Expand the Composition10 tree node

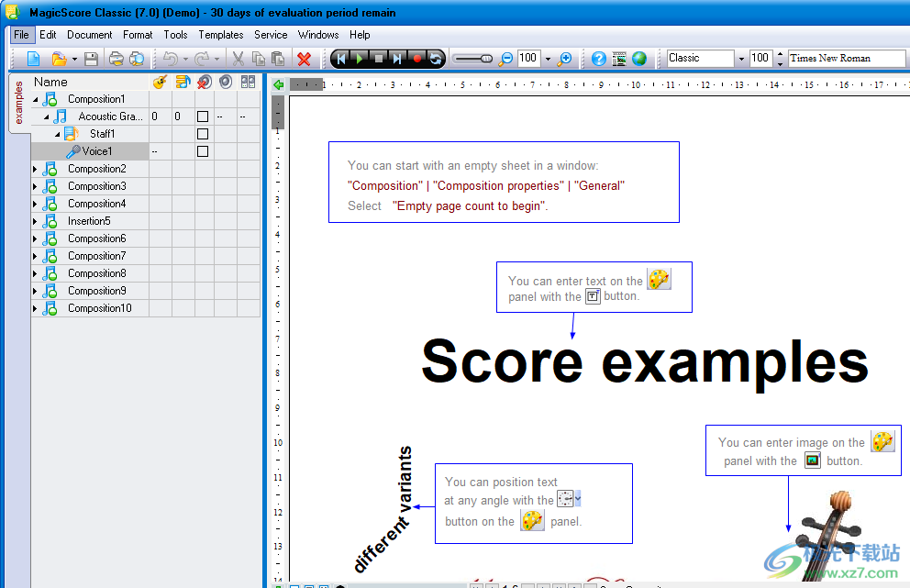pyautogui.click(x=35, y=308)
